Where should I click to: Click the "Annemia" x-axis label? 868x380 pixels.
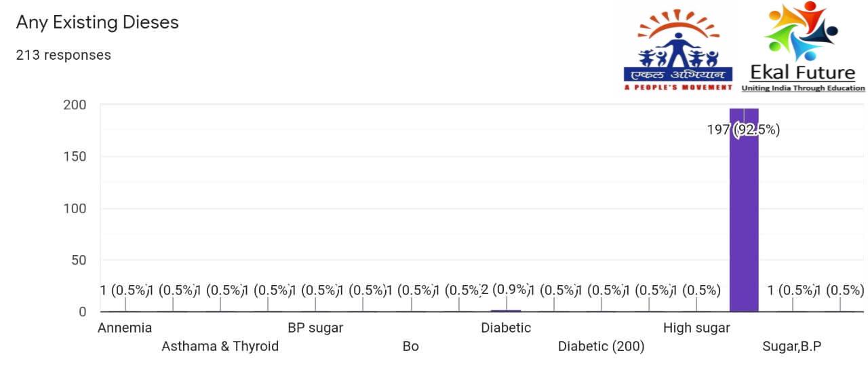click(x=125, y=328)
